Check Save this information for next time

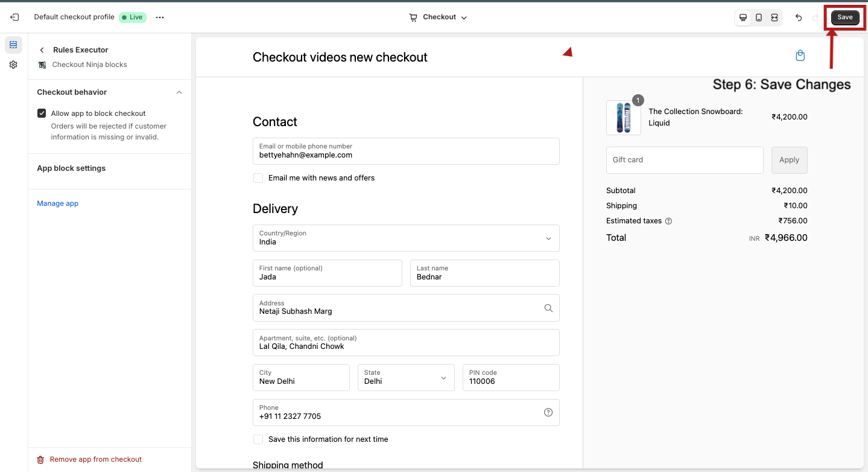(x=258, y=439)
